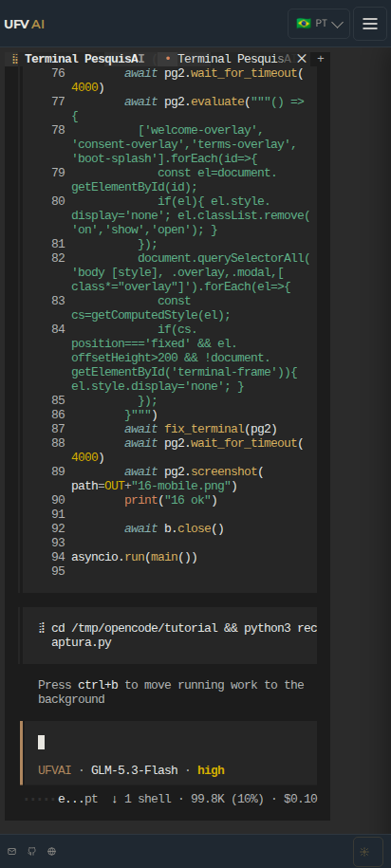Click the UFVAI agent label in prompt
Screen dimensions: 391x868
pyautogui.click(x=55, y=770)
